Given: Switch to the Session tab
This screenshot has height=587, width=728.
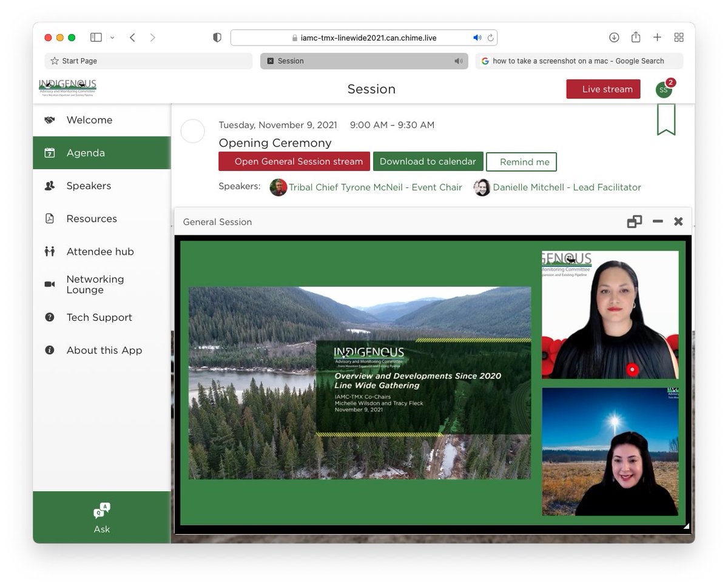Looking at the screenshot, I should coord(364,61).
